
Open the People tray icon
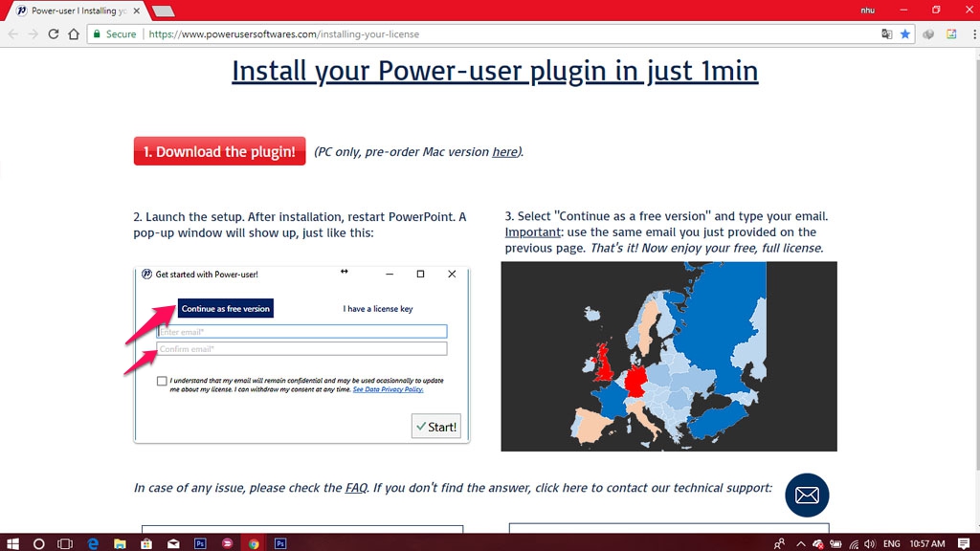click(x=779, y=544)
